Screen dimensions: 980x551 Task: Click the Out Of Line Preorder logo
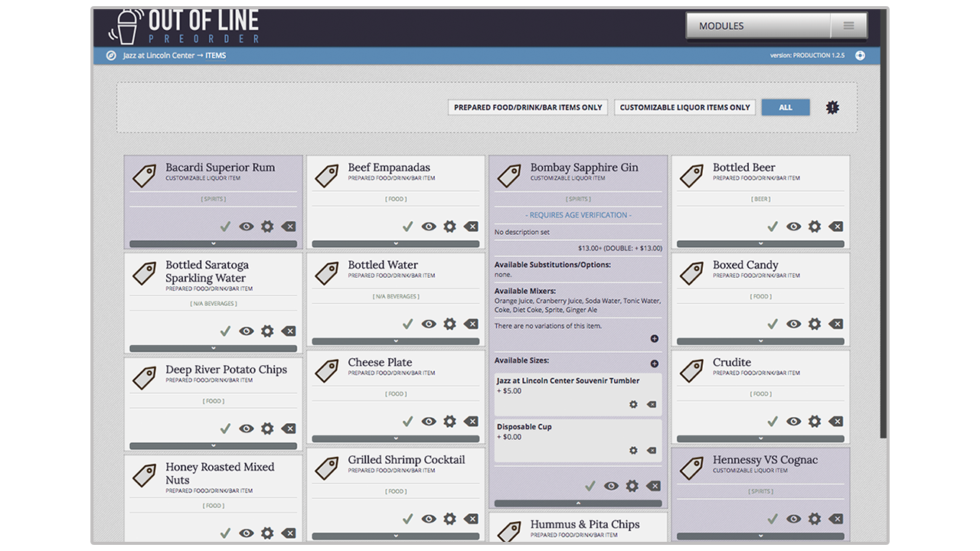pos(184,25)
